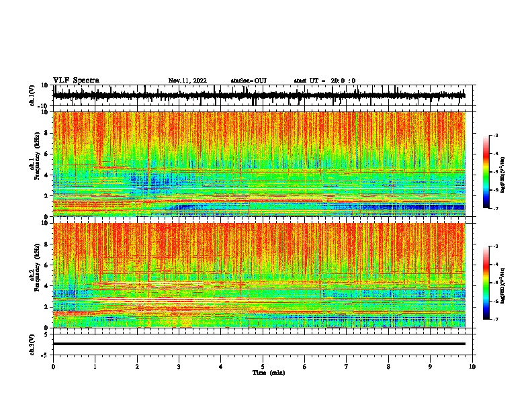Viewport: 532px width, 411px height.
Task: Click the "ch.1(V)" waveform axis label
Action: coord(32,95)
